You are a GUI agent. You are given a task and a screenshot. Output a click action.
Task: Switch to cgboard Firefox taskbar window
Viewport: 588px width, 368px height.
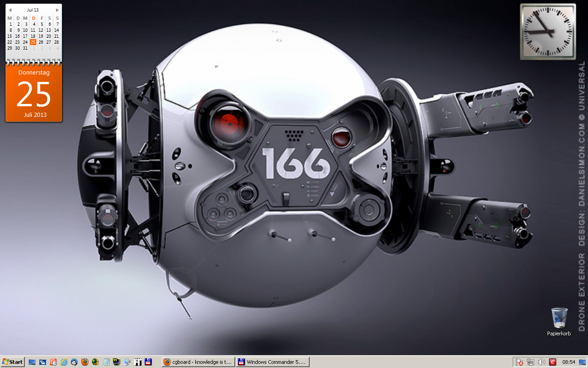(x=198, y=362)
